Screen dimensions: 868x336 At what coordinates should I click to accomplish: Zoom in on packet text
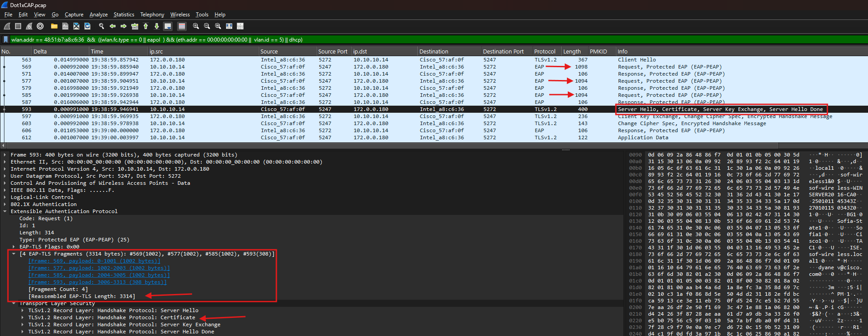pos(196,27)
